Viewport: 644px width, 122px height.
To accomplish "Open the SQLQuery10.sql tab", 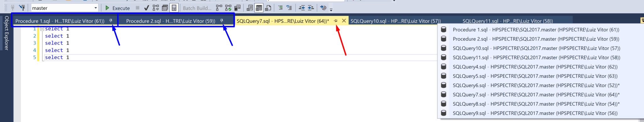I will (x=396, y=21).
